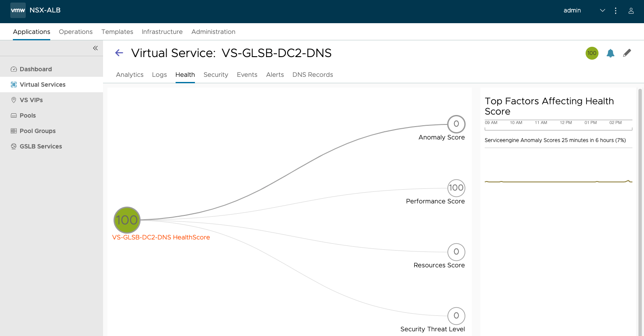Click the Anomaly Score circle node
Screen dimensions: 644x336
click(x=456, y=124)
